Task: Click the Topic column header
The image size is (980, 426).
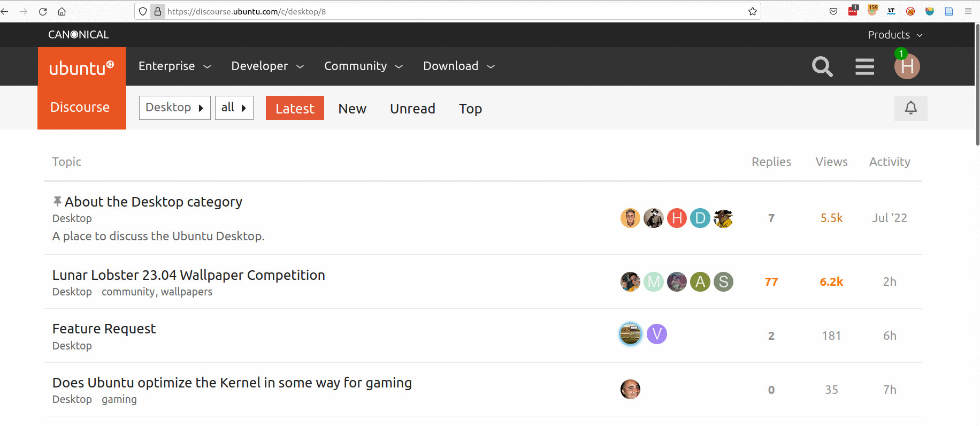Action: (67, 162)
